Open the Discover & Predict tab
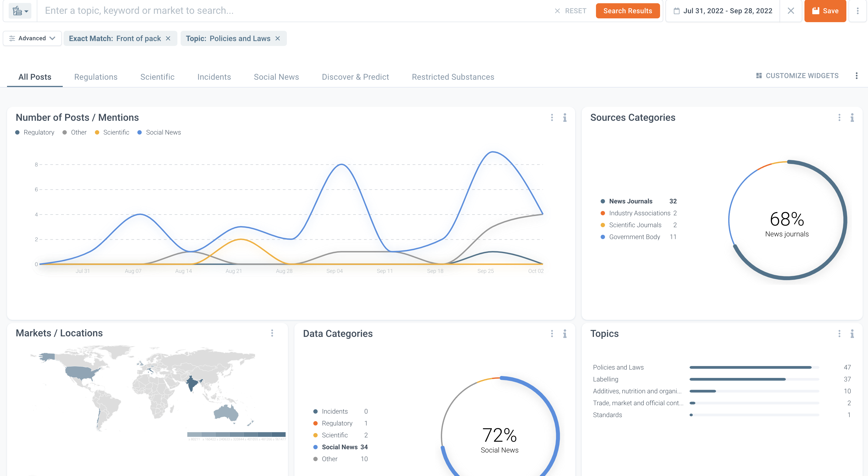This screenshot has width=868, height=476. [x=355, y=77]
